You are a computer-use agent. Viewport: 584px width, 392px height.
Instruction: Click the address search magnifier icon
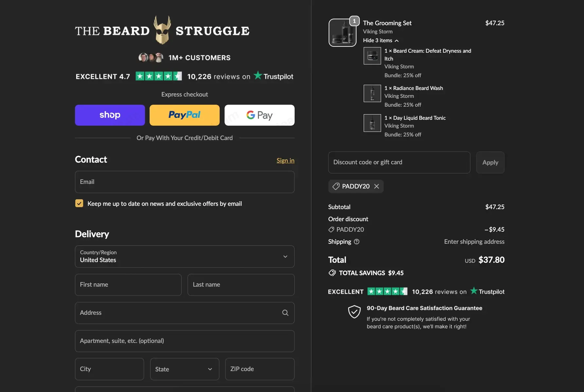[285, 313]
